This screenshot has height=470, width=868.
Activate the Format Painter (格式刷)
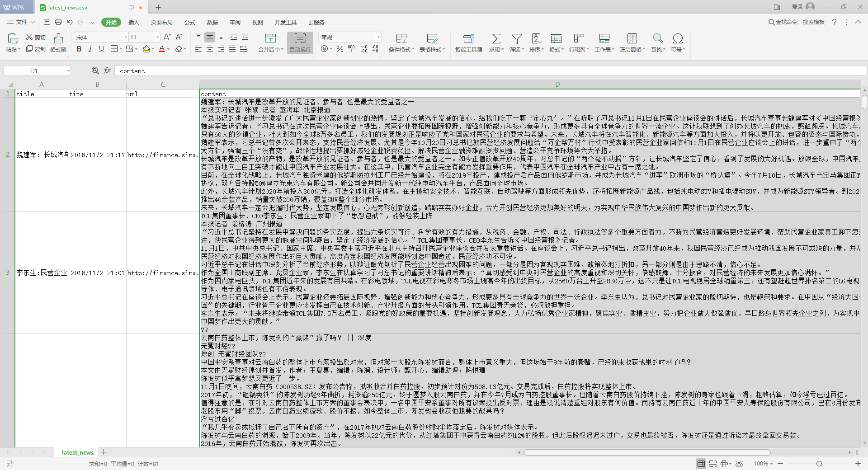click(x=58, y=43)
